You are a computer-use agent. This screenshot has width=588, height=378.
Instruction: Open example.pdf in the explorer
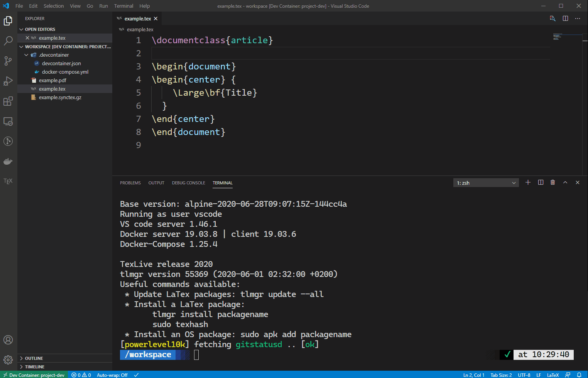click(65, 81)
